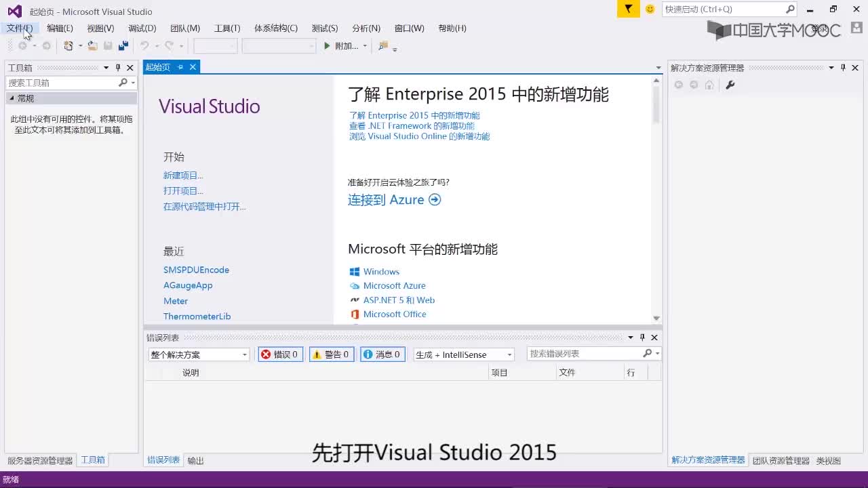Open the 编辑(E) menu
The width and height of the screenshot is (868, 488).
tap(60, 28)
